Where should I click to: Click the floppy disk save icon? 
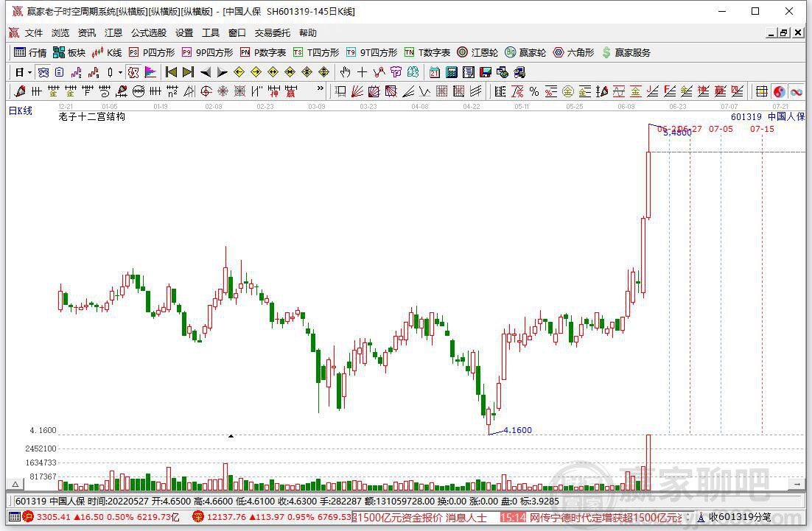(486, 72)
